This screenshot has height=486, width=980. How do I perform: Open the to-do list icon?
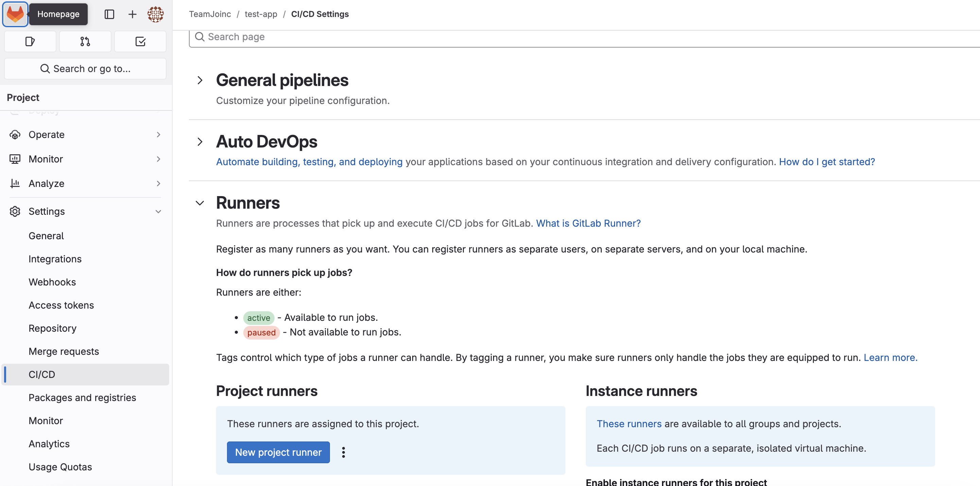(140, 41)
